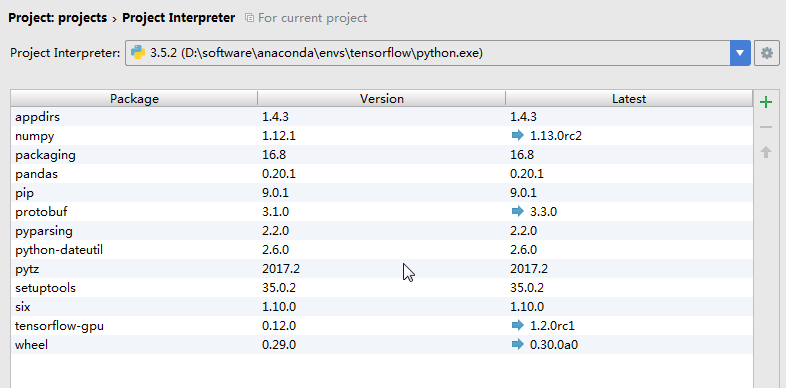The height and width of the screenshot is (388, 786).
Task: Select the six package row
Action: (x=381, y=307)
